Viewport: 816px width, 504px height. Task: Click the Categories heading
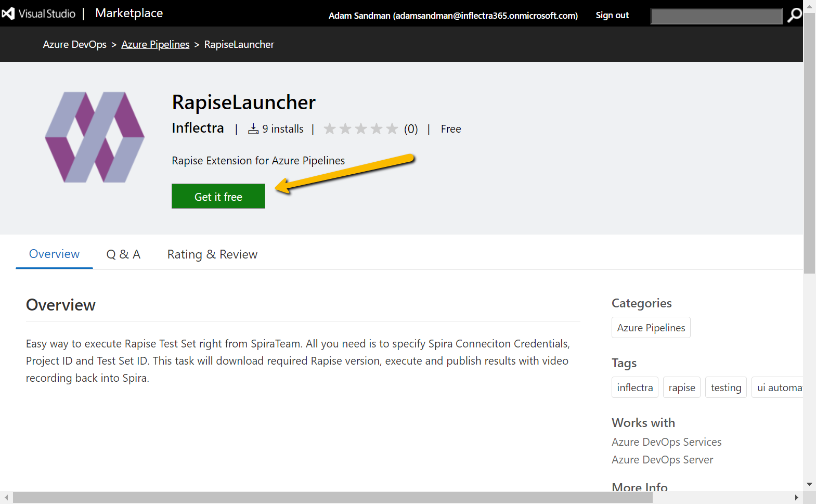pyautogui.click(x=642, y=303)
